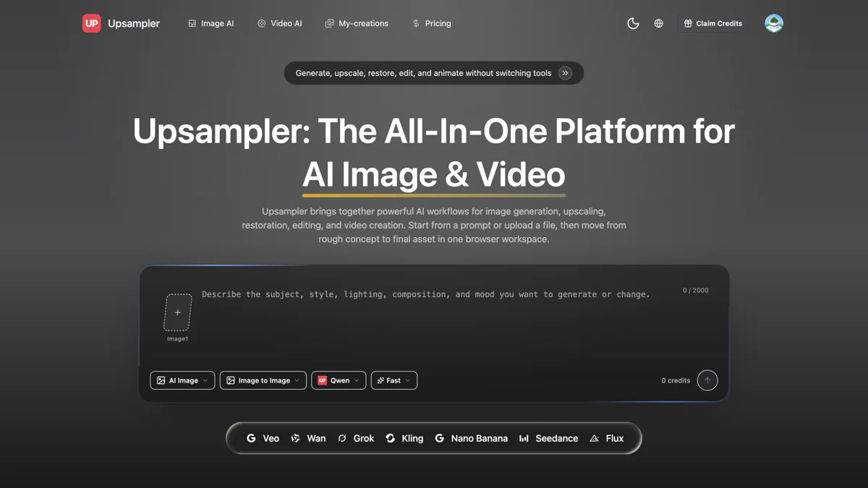The height and width of the screenshot is (488, 868).
Task: Click the Seedance bars logo icon
Action: 524,438
